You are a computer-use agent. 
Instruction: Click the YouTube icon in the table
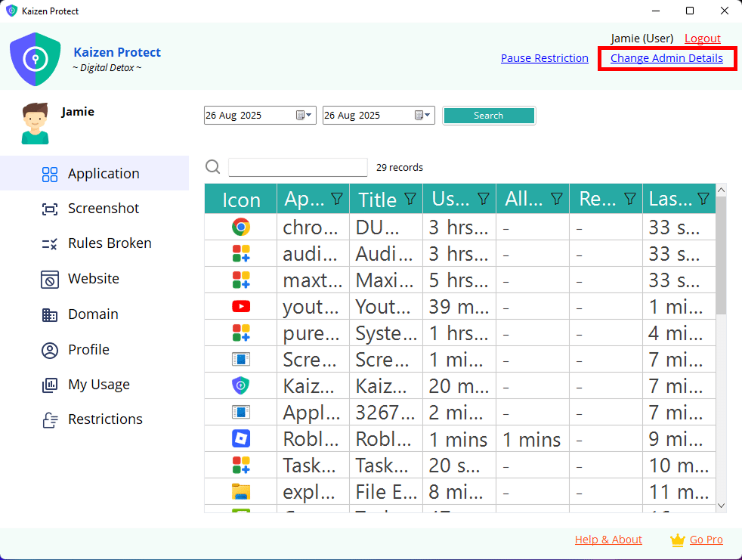point(241,307)
